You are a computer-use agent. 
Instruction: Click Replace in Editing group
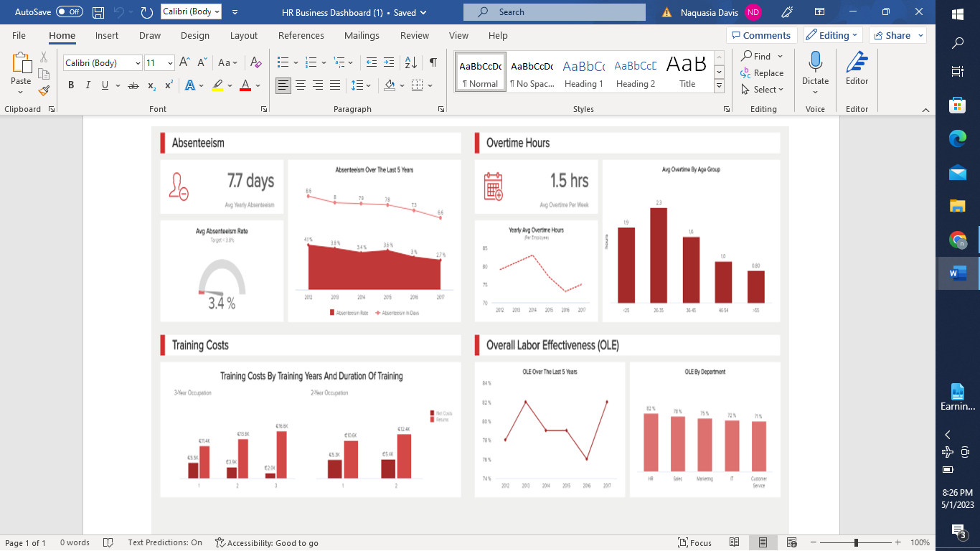762,73
